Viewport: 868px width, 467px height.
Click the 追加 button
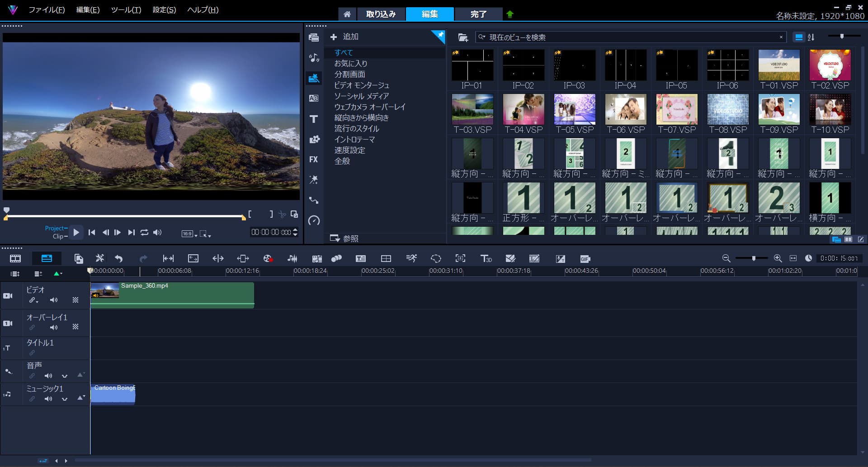(x=344, y=37)
